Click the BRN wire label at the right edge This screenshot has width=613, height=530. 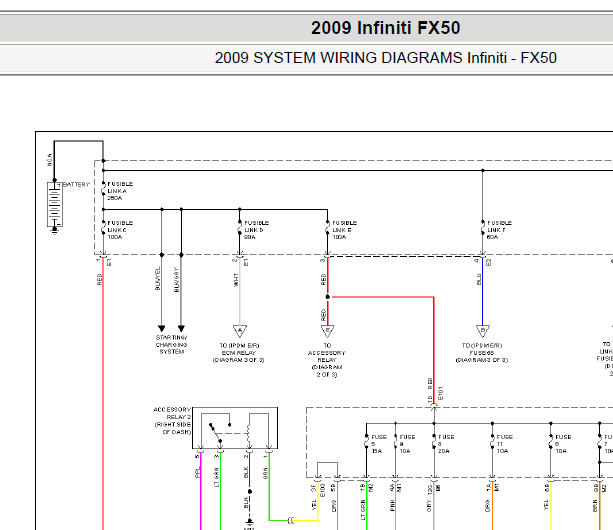click(595, 505)
